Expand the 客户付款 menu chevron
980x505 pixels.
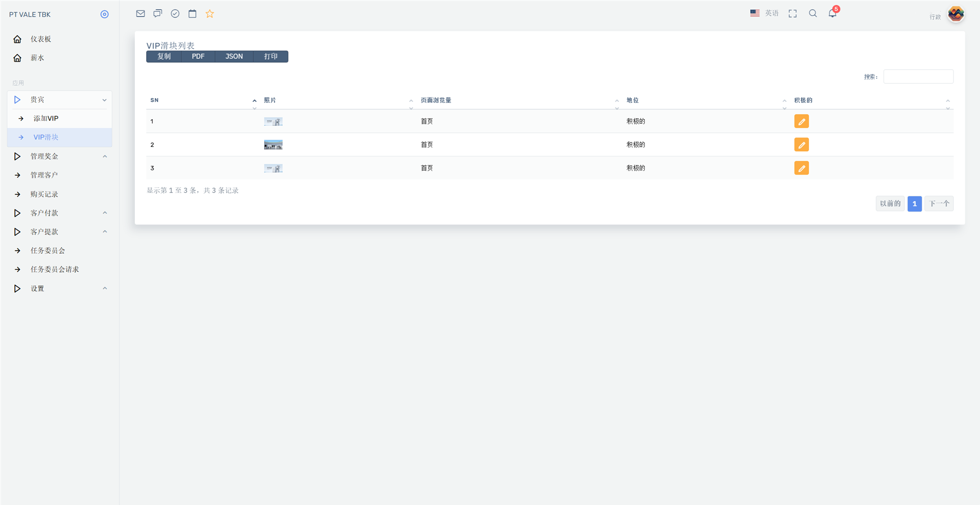click(x=104, y=213)
